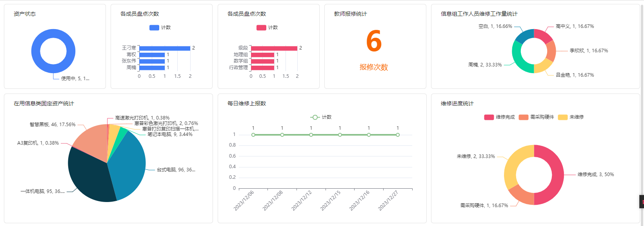
Task: Hide the 未维修 series via legend
Action: click(571, 117)
